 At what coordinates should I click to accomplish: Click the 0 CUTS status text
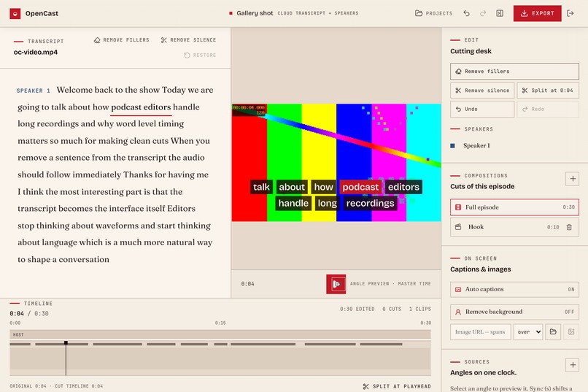coord(392,309)
